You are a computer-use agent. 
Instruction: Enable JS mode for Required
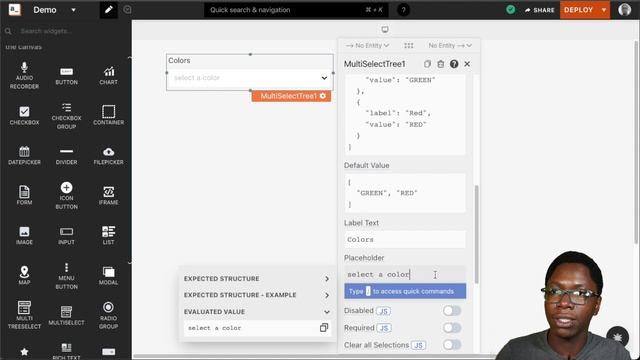pos(384,328)
